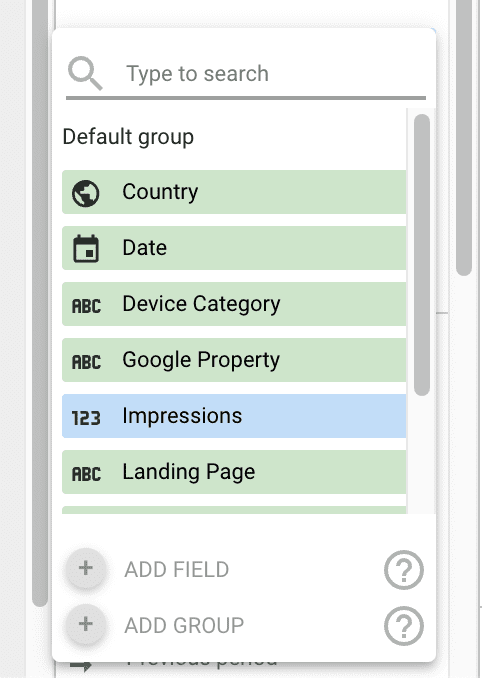Select the Google Property field
482x678 pixels.
234,360
